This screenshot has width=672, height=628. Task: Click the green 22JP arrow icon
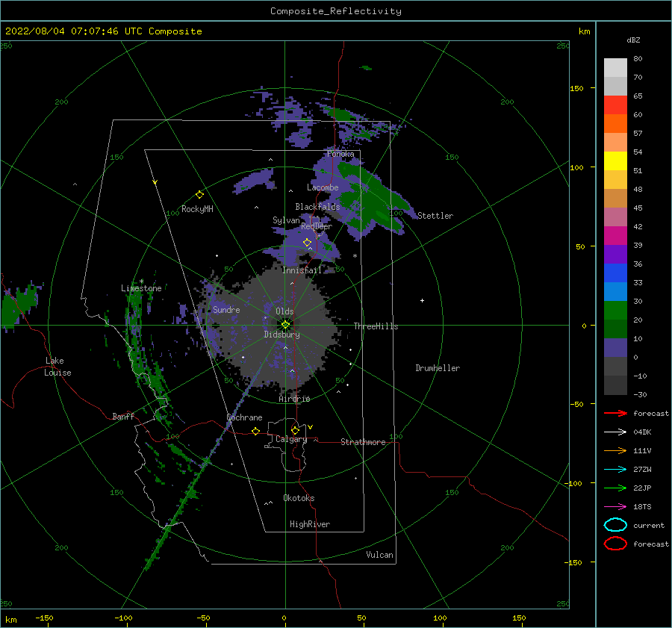[x=615, y=488]
